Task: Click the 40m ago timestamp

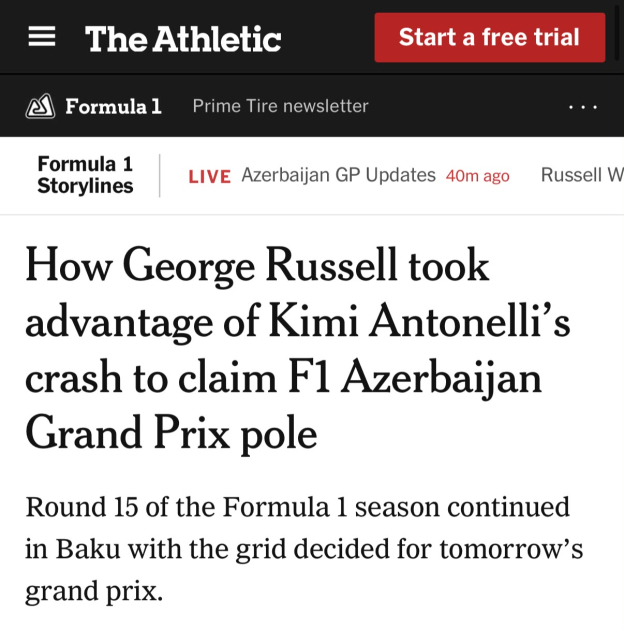Action: 478,176
